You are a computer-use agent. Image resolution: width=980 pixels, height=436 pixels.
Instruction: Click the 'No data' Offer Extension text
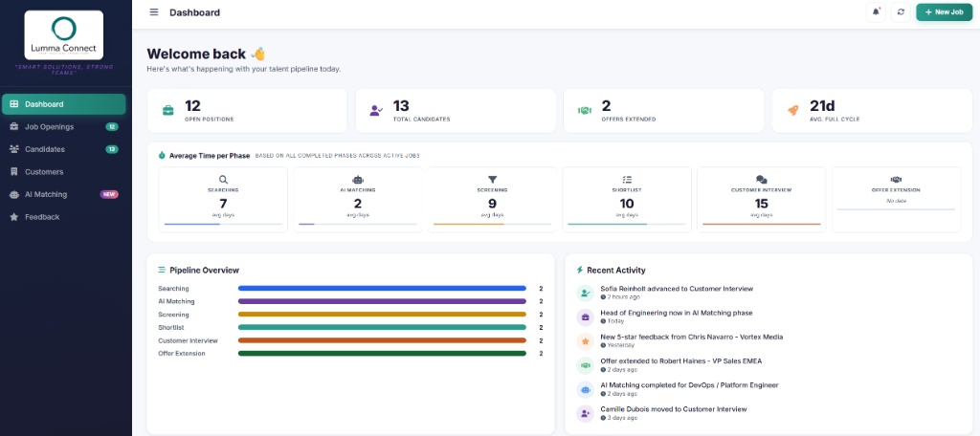click(896, 201)
